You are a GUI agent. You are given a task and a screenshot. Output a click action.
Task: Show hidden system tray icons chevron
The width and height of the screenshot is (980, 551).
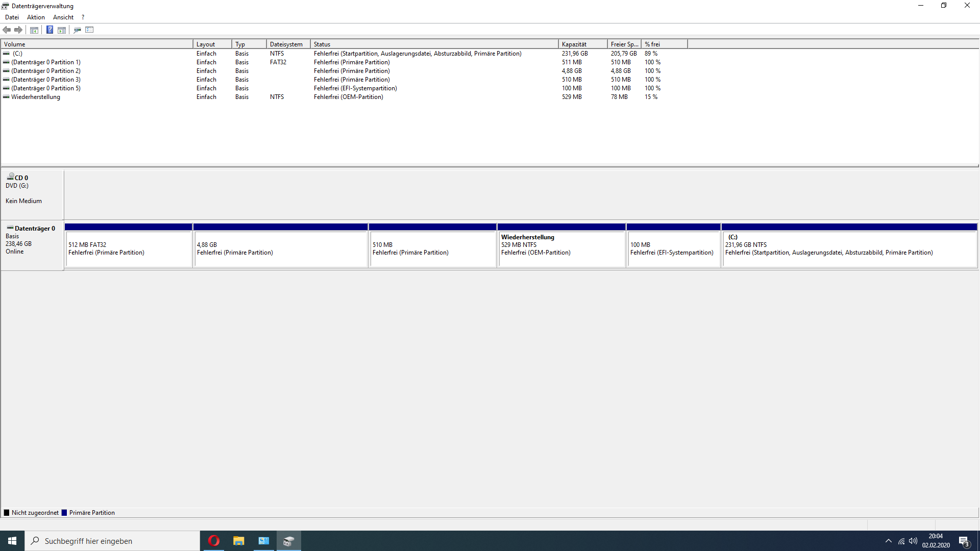[x=889, y=541]
